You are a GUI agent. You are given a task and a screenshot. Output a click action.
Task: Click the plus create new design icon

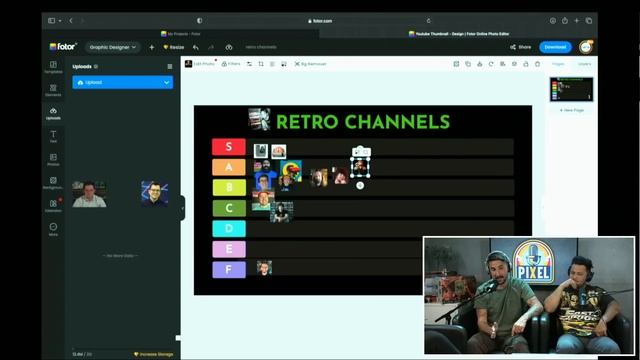tap(151, 47)
